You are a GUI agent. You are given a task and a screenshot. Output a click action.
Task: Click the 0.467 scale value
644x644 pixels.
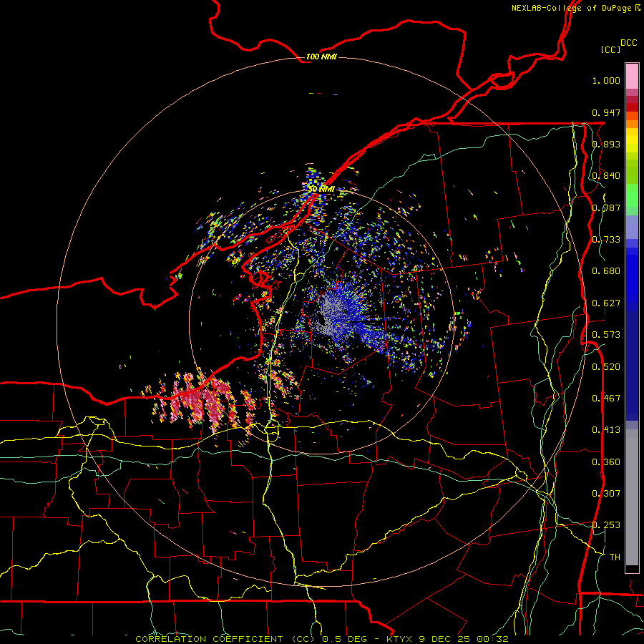606,399
